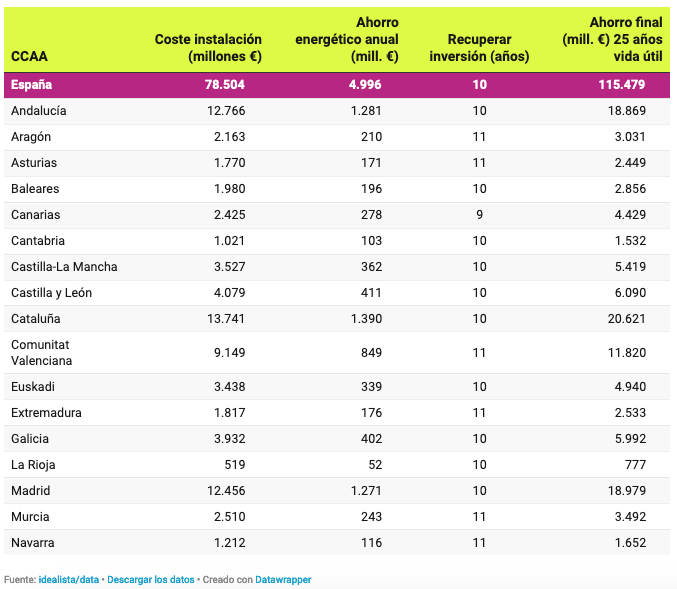Viewport: 677px width, 589px height.
Task: Click Canarias payback value of 9 years
Action: 479,215
